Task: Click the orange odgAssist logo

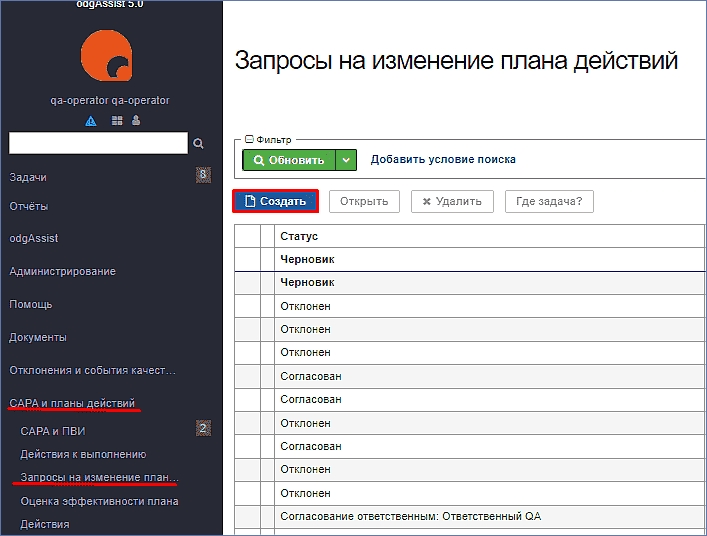Action: pyautogui.click(x=106, y=55)
